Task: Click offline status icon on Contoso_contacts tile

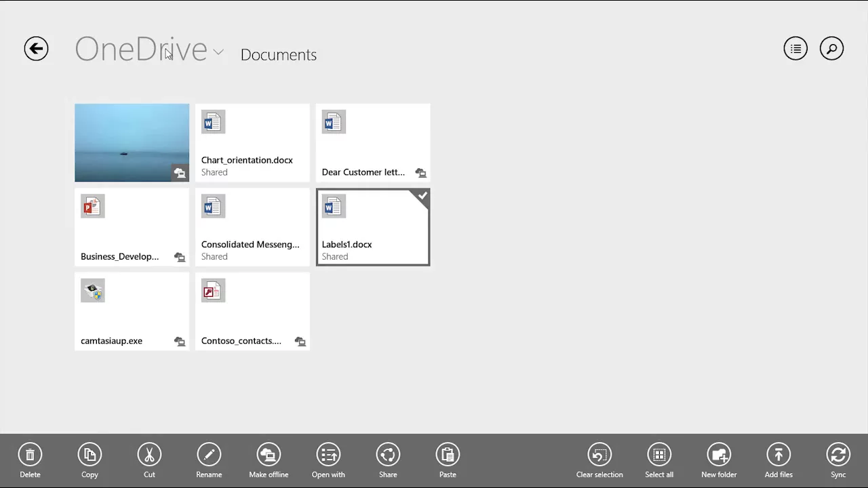Action: coord(300,342)
